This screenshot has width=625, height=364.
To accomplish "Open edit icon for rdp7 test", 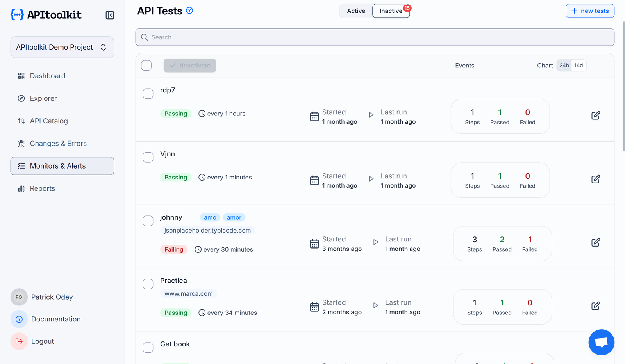I will [595, 115].
